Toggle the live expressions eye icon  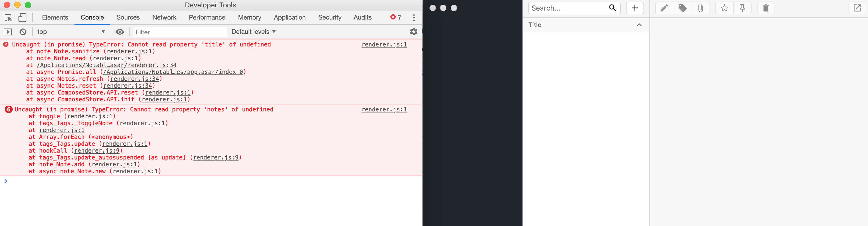(x=120, y=32)
